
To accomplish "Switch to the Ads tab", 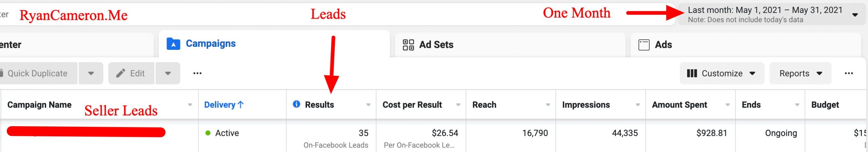I will 663,45.
